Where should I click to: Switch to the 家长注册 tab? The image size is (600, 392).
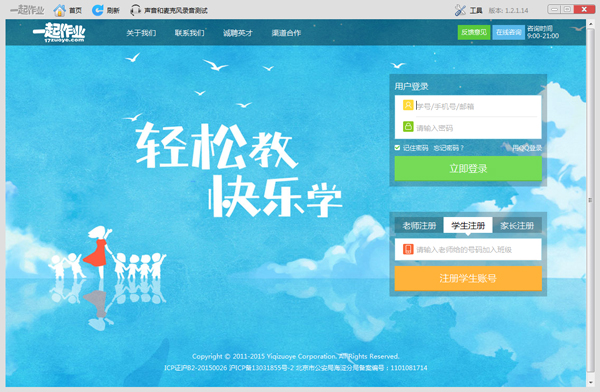point(517,225)
